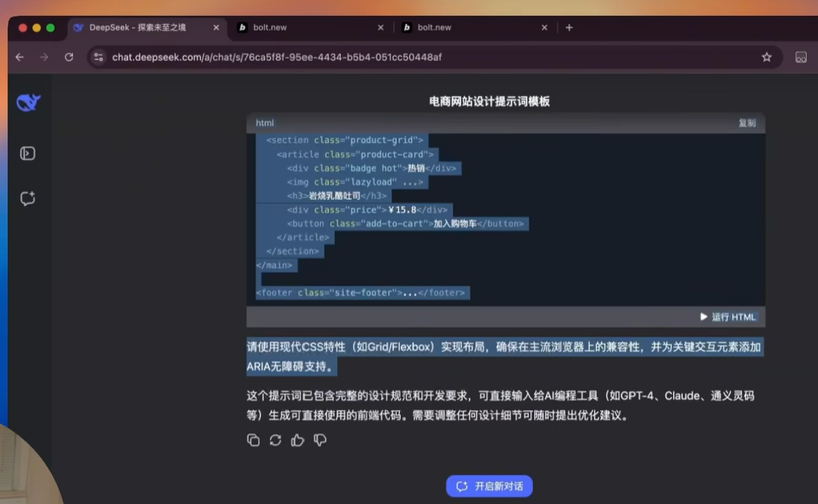
Task: Click the address bar URL
Action: tap(277, 57)
